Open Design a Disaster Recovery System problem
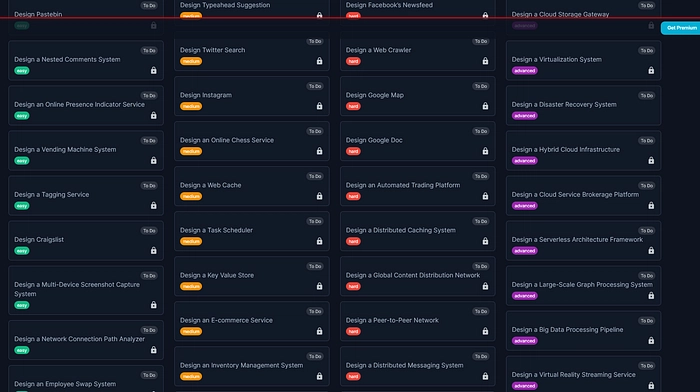This screenshot has width=700, height=392. pyautogui.click(x=583, y=106)
